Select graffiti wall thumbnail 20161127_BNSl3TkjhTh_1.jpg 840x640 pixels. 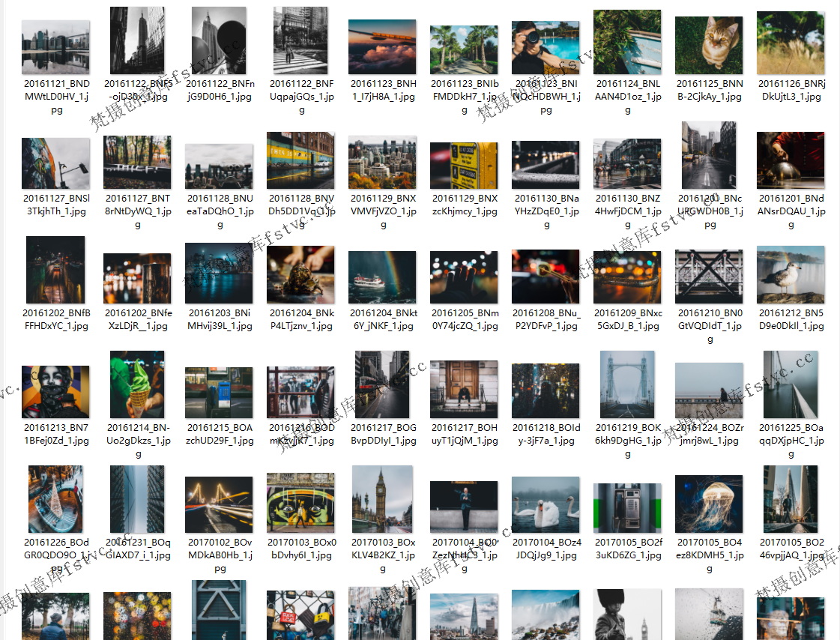pos(55,163)
